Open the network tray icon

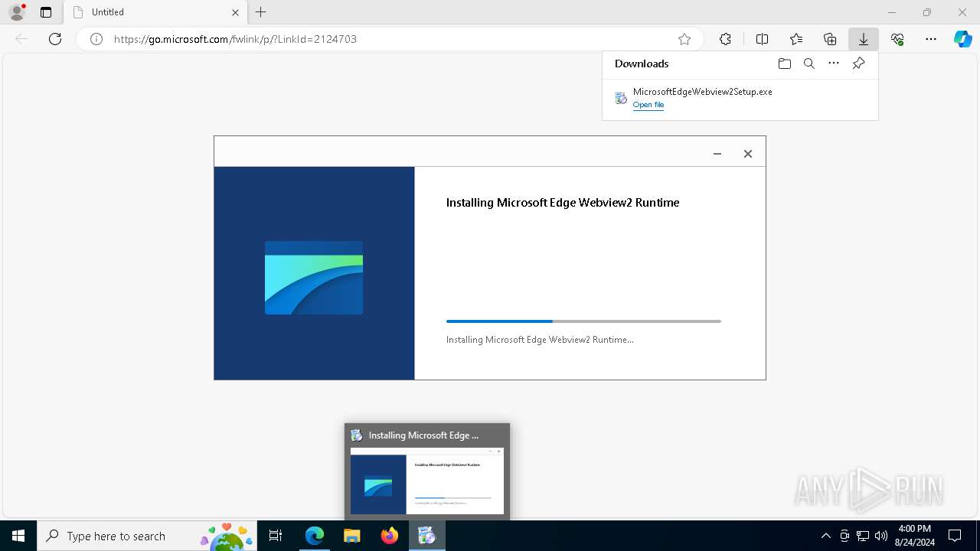[863, 536]
